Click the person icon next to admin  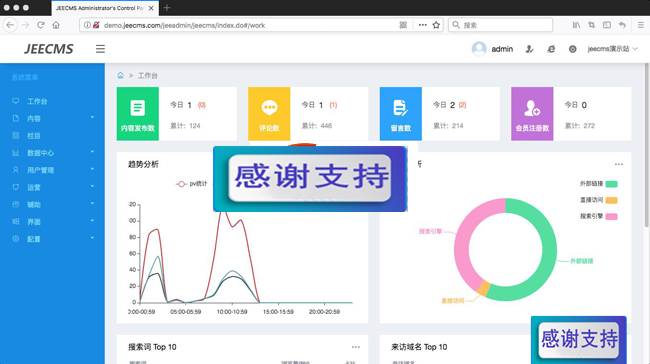pos(529,49)
